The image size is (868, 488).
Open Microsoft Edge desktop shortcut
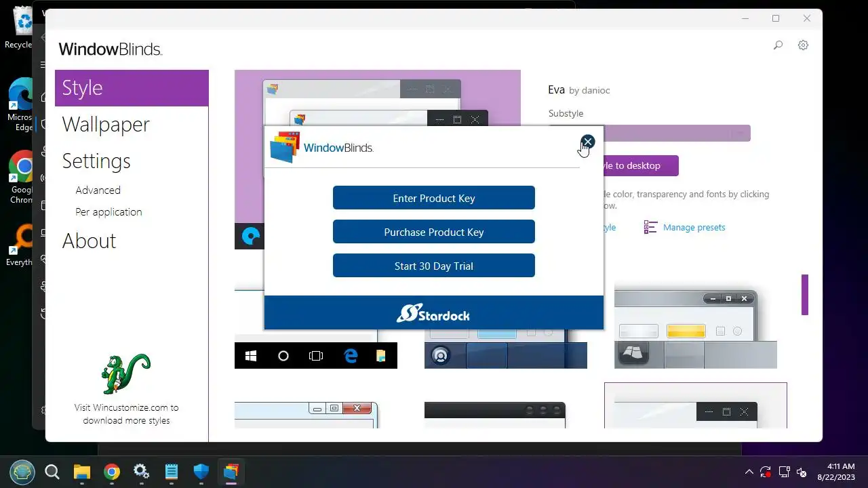(x=20, y=105)
